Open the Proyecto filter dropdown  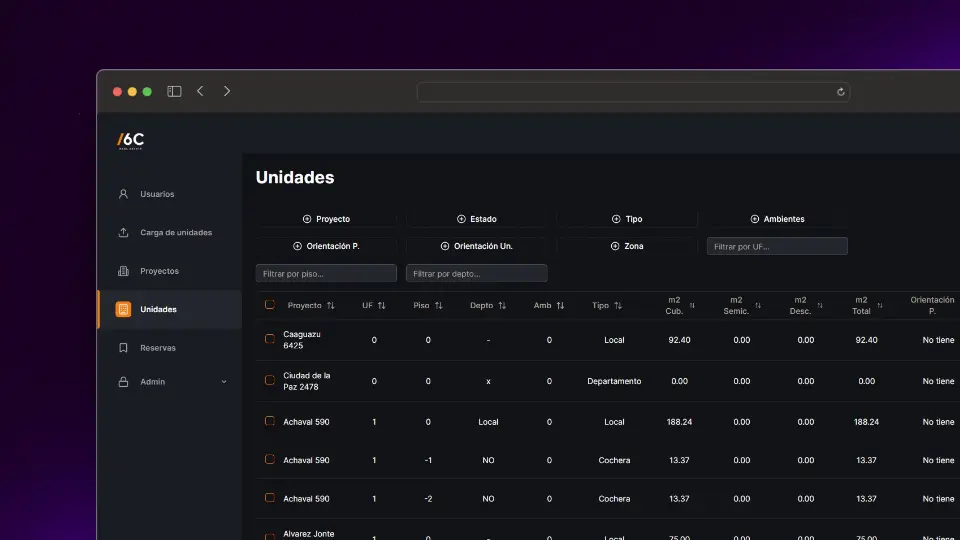click(326, 219)
